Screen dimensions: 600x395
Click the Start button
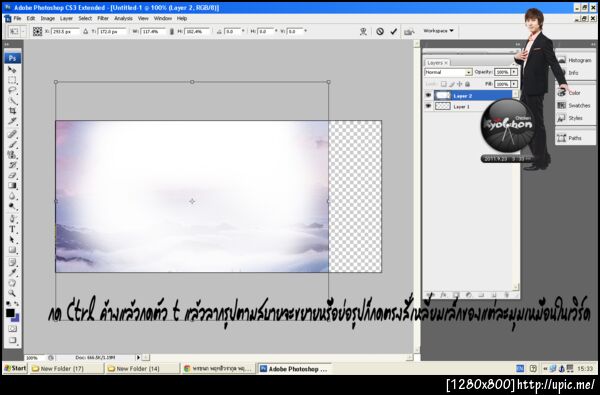(15, 368)
